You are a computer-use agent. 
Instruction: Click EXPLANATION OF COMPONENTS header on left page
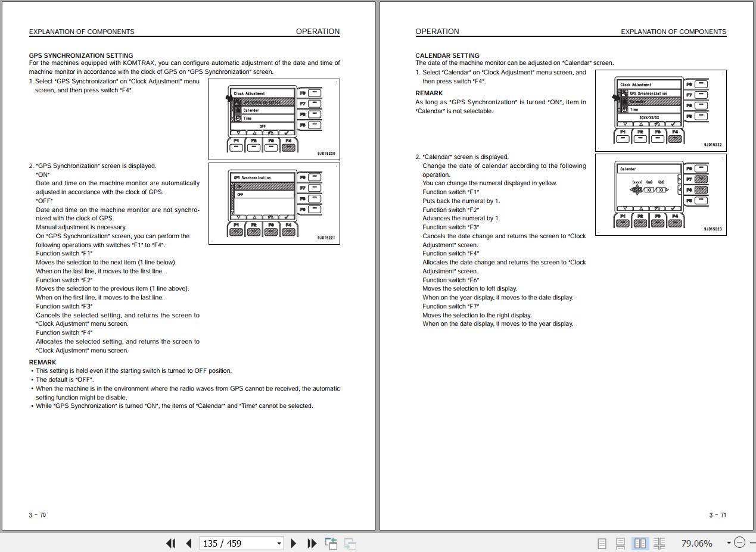[x=82, y=32]
